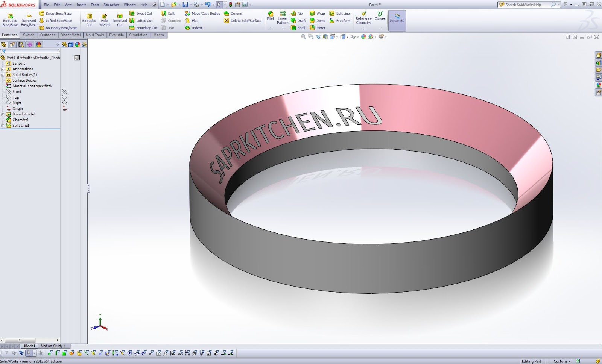The image size is (602, 364).
Task: Click the Deform tool
Action: 233,14
